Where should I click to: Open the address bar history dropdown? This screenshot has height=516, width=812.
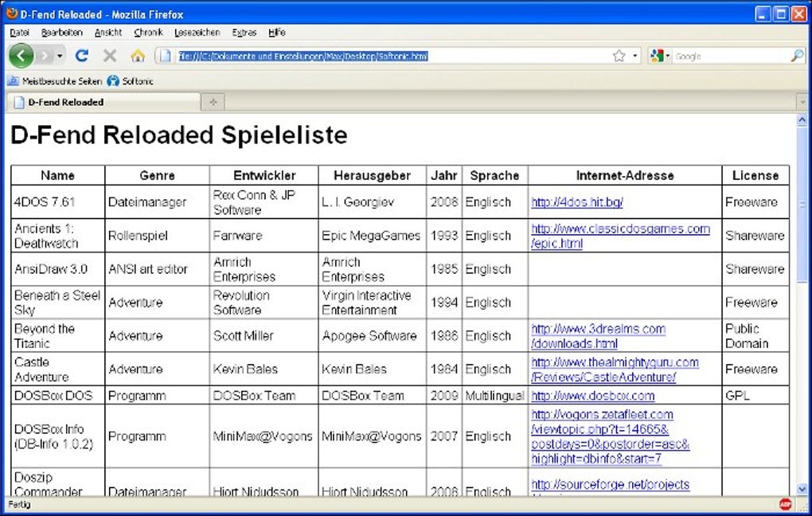635,56
